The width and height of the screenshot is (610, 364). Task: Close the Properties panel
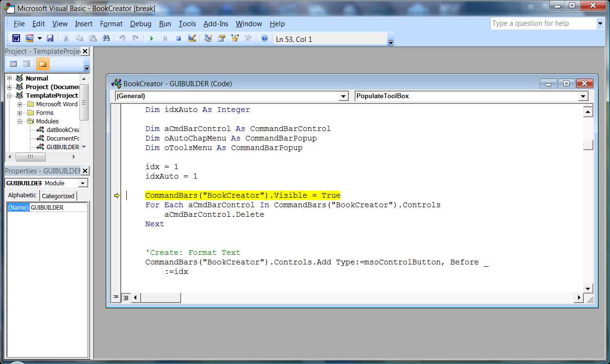[85, 171]
